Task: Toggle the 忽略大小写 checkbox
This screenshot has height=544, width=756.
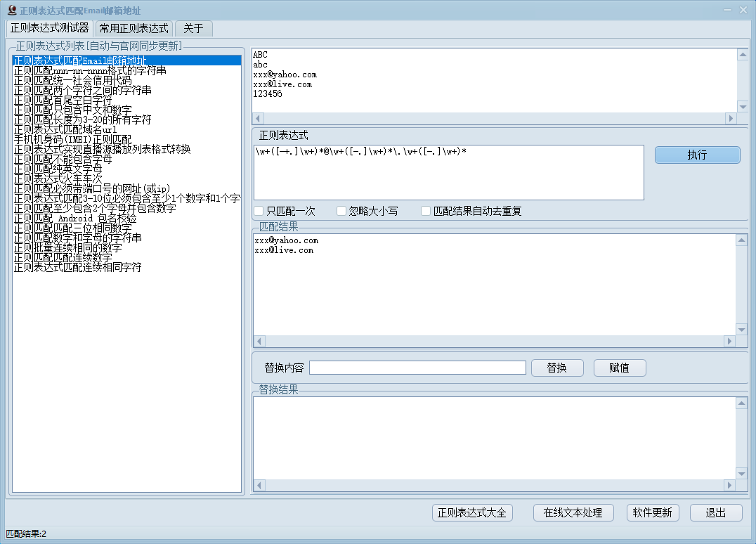Action: click(x=341, y=211)
